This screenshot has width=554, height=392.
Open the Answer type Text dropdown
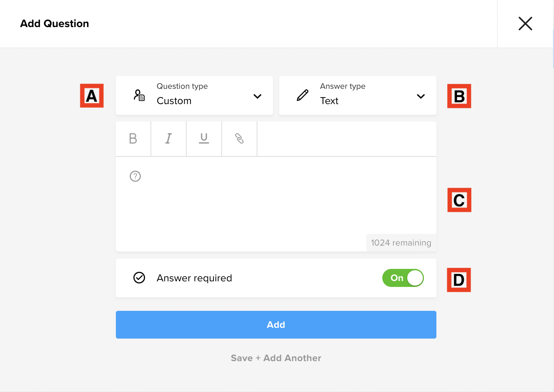click(x=358, y=95)
